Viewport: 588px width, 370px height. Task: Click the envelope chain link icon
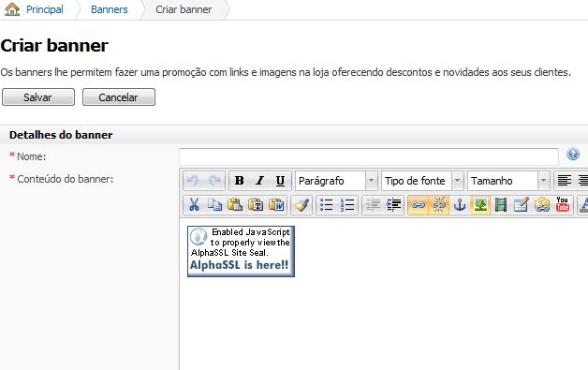click(542, 205)
